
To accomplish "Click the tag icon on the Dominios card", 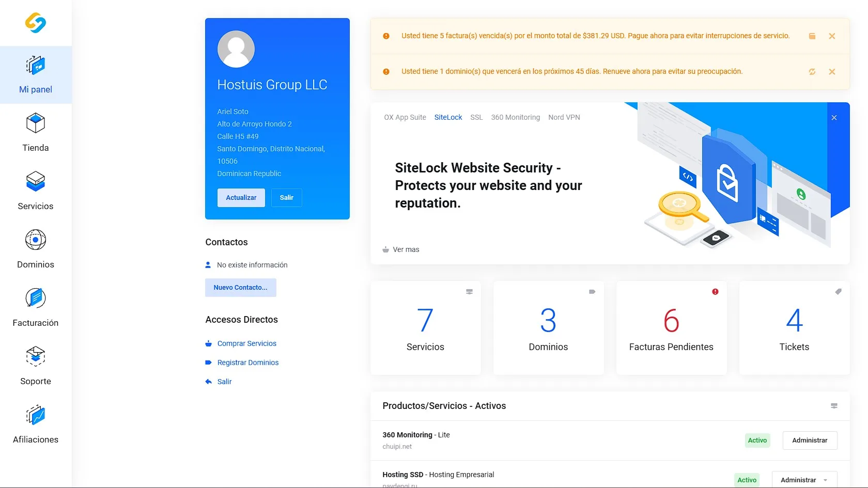I will (x=592, y=292).
